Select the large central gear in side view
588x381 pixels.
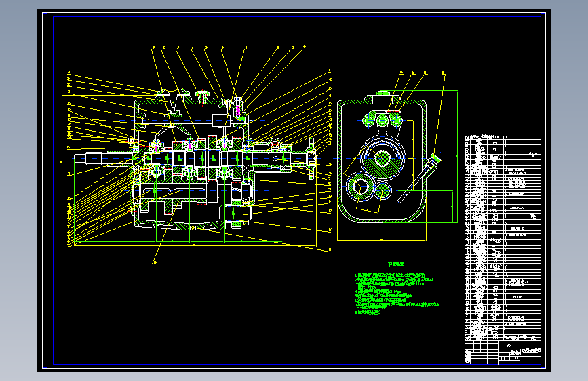(x=382, y=158)
